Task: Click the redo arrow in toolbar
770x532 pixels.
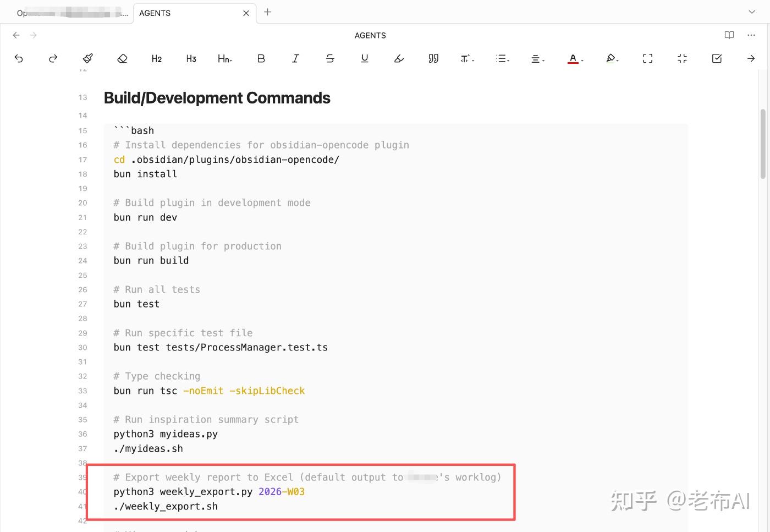Action: click(53, 58)
